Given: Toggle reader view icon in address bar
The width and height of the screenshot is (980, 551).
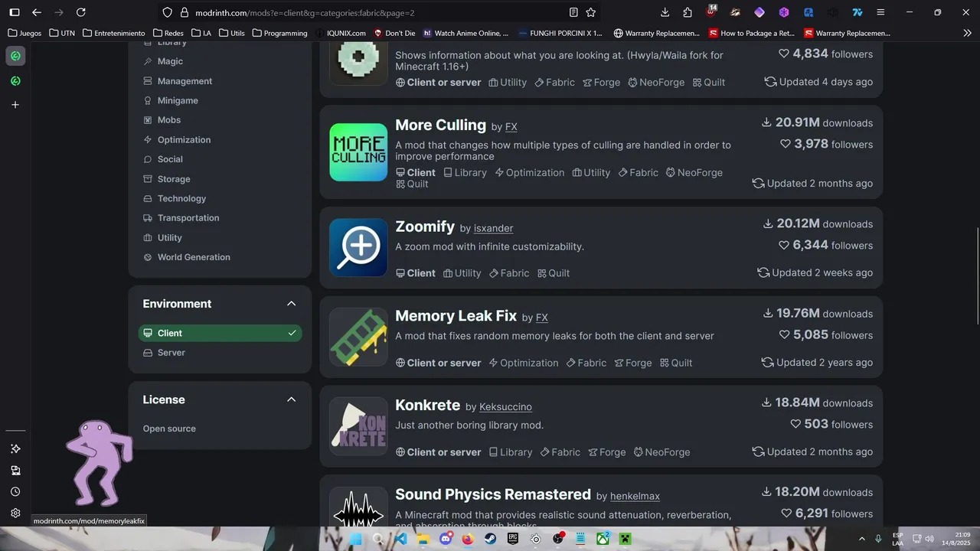Looking at the screenshot, I should point(573,12).
